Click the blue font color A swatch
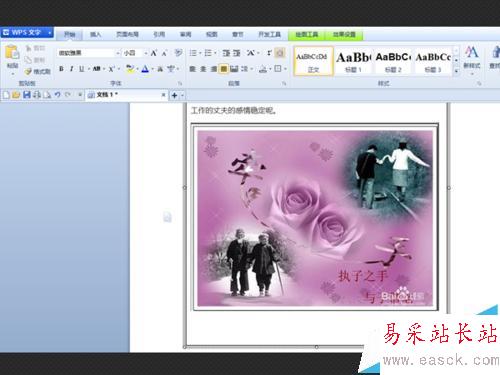 (145, 69)
